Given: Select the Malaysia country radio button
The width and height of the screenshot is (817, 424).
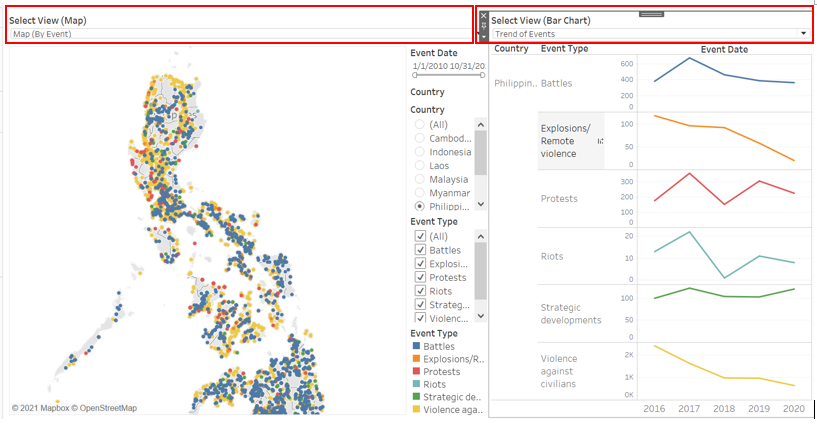Looking at the screenshot, I should [419, 180].
